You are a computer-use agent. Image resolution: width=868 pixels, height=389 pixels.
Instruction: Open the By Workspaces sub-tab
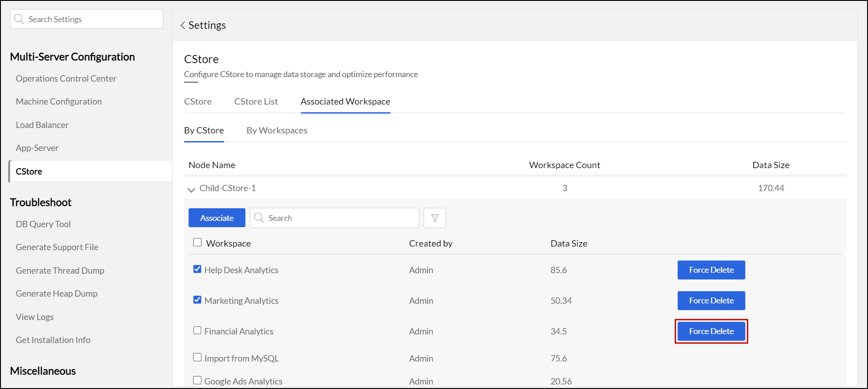pyautogui.click(x=277, y=130)
